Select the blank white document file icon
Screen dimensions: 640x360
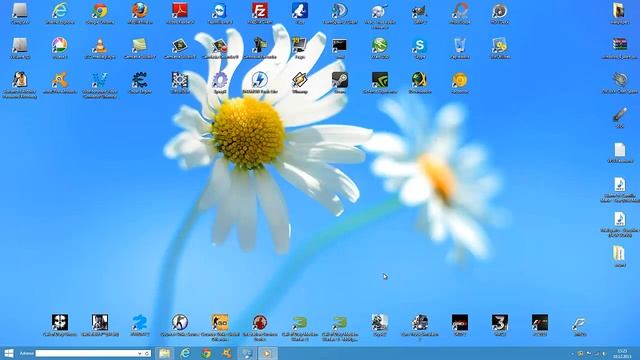[619, 150]
